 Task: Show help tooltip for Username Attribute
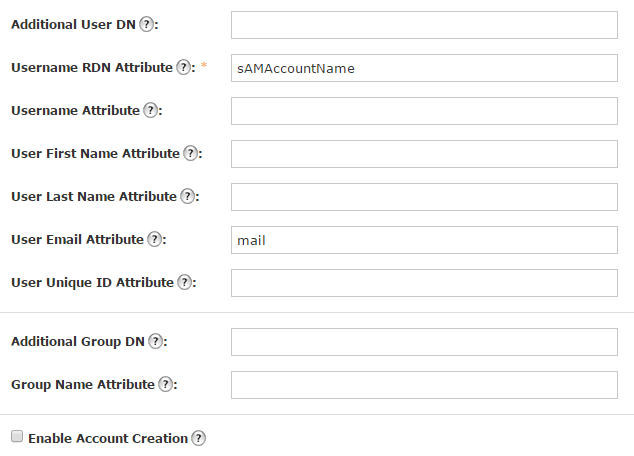coord(150,110)
